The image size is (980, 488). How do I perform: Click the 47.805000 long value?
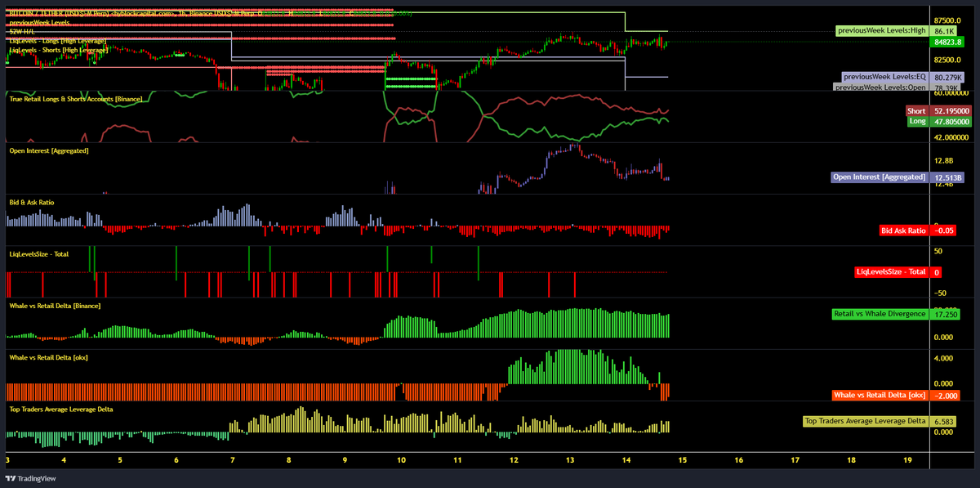click(951, 121)
